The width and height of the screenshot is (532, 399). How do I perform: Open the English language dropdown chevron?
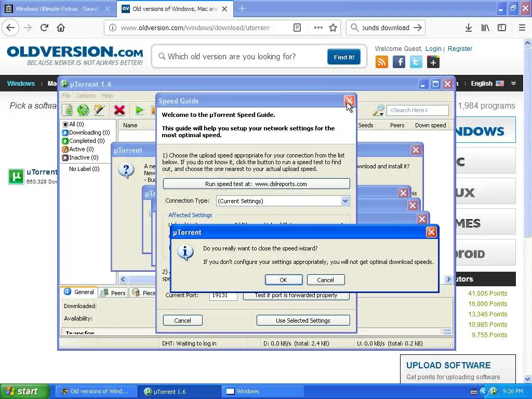pyautogui.click(x=513, y=83)
